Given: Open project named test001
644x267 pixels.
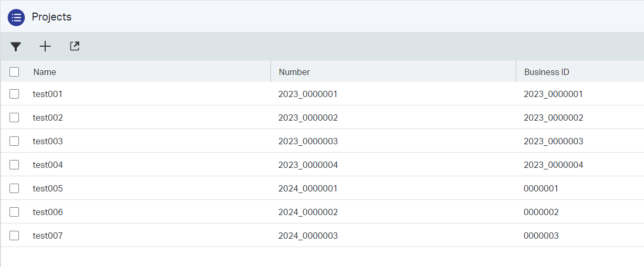Looking at the screenshot, I should 48,94.
